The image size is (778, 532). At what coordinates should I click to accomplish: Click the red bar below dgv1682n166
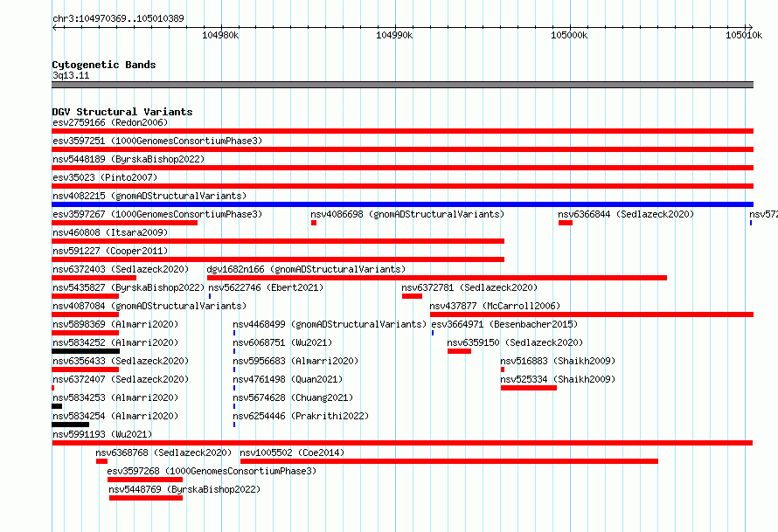437,278
